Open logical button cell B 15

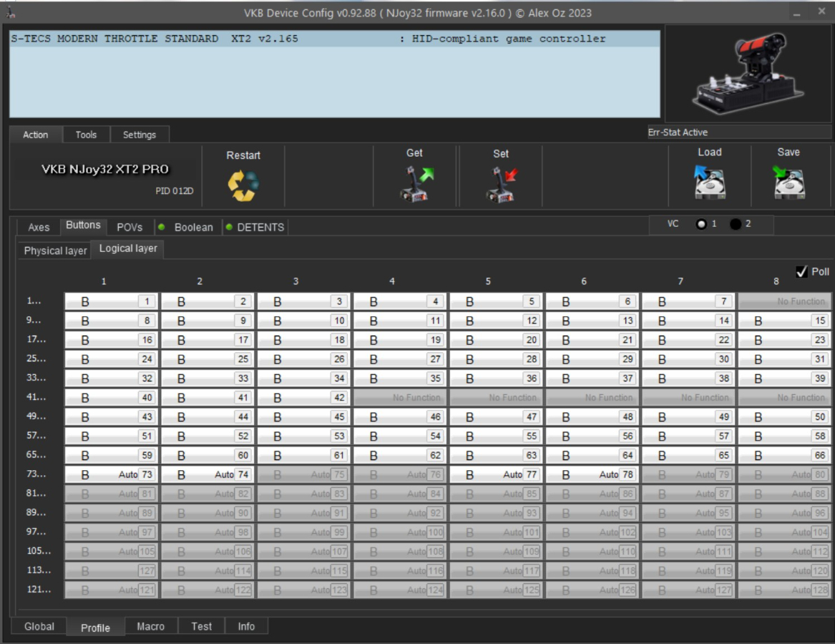[x=784, y=321]
